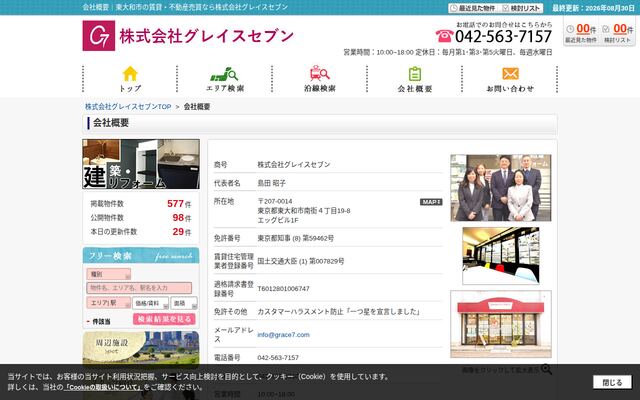Viewport: 640px width, 400px height.
Task: Select 国土交通大臣 (1) 第007829号 text
Action: click(x=300, y=261)
